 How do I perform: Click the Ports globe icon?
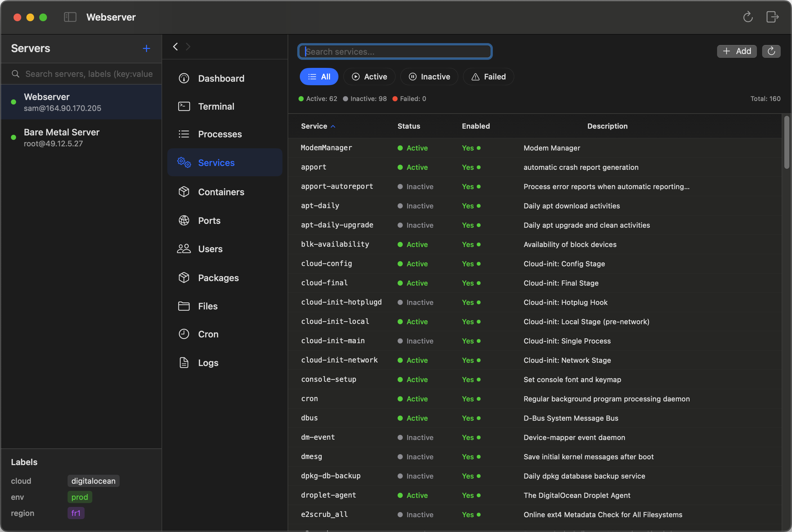[184, 221]
